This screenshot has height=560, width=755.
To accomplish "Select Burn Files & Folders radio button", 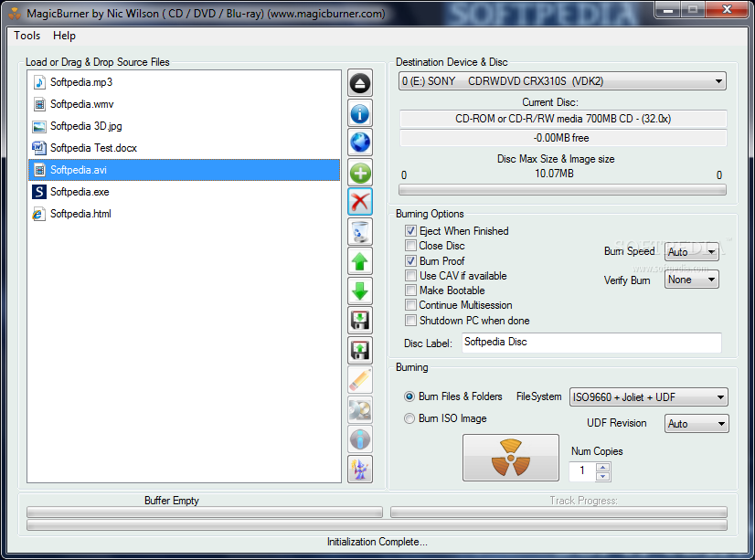I will [x=409, y=396].
